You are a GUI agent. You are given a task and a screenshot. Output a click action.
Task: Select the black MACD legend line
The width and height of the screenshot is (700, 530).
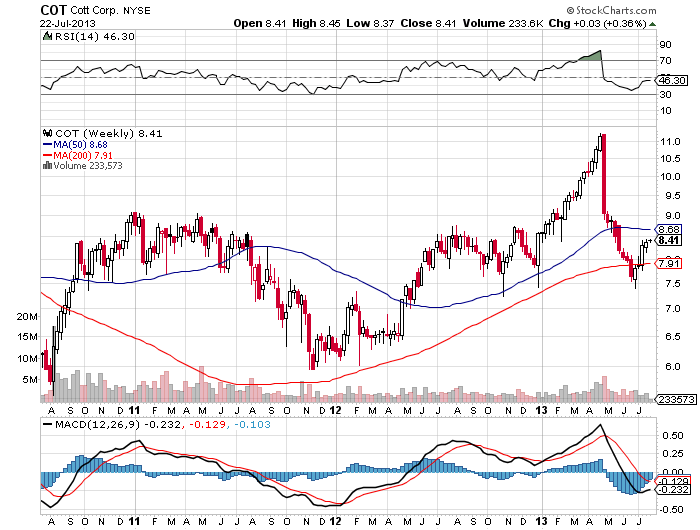click(x=47, y=424)
